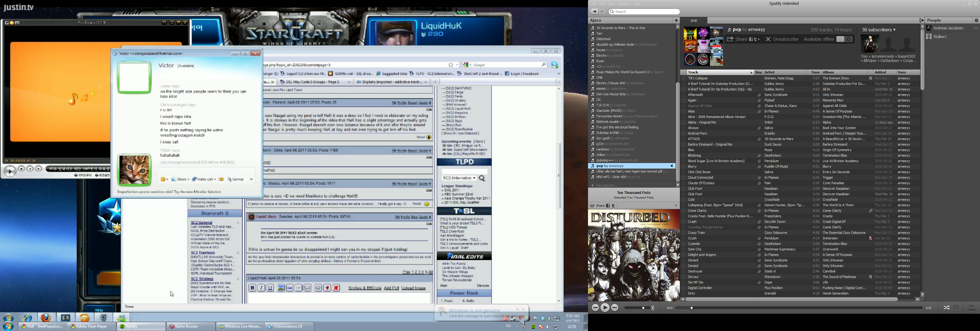Image resolution: width=980 pixels, height=331 pixels.
Task: Sort by Track column header arrow
Action: click(x=751, y=72)
